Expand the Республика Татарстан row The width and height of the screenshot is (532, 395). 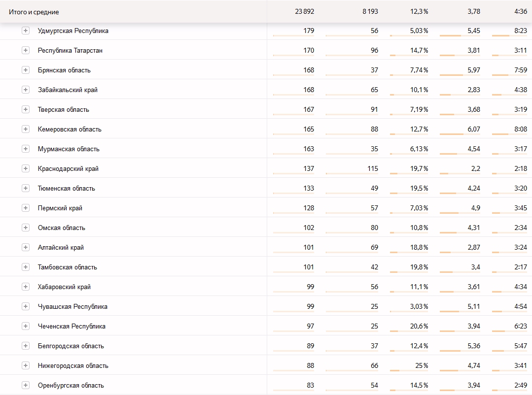(26, 50)
